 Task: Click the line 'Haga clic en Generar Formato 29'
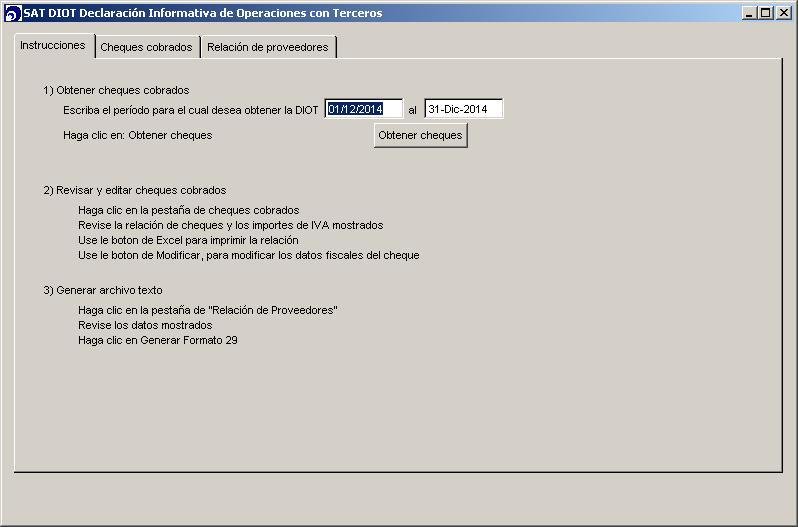click(158, 340)
